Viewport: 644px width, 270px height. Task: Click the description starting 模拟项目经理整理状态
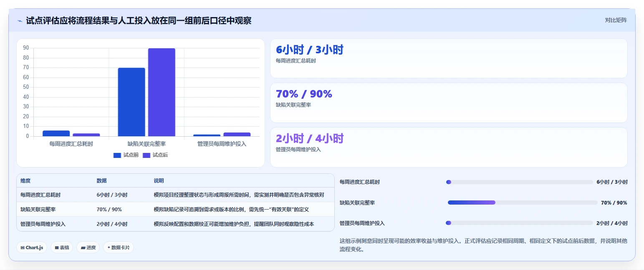pos(239,195)
